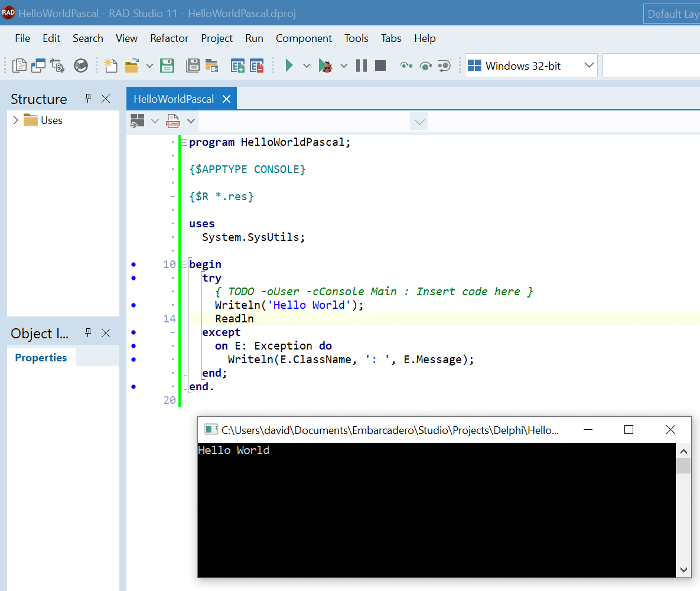Add file to project icon

pyautogui.click(x=237, y=66)
